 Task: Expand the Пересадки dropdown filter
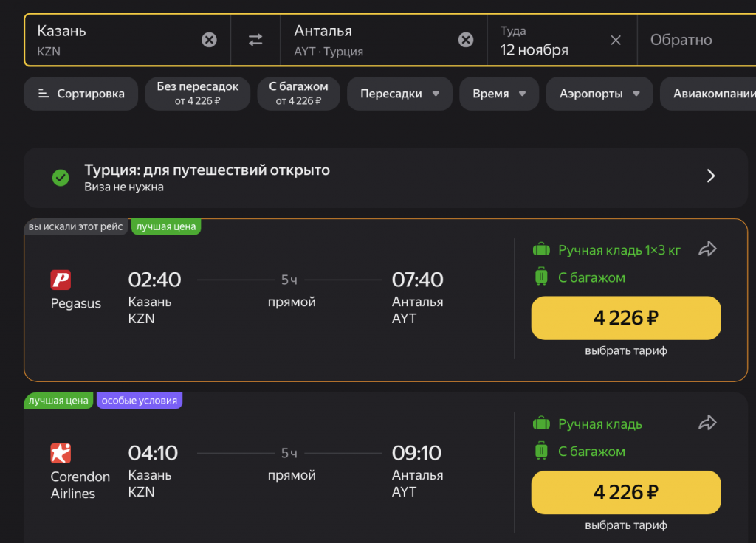tap(399, 94)
